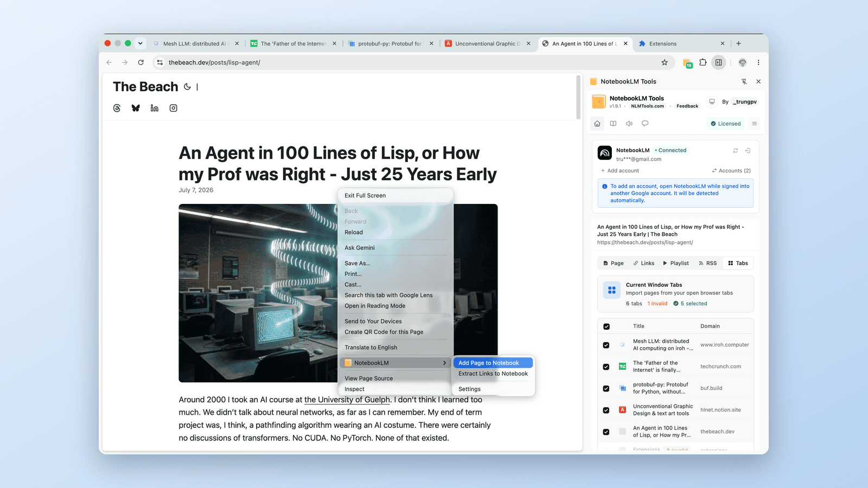Open the Bluesky butterfly profile icon
Viewport: 868px width, 488px height.
point(136,108)
